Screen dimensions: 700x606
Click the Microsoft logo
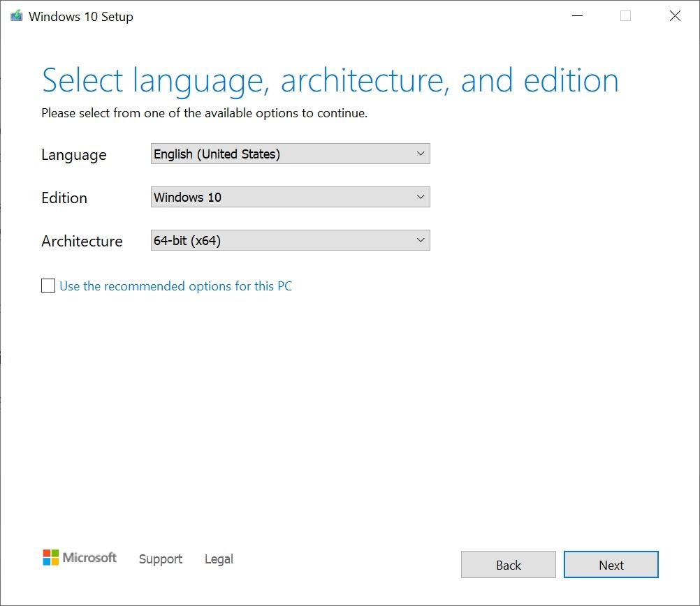(79, 557)
